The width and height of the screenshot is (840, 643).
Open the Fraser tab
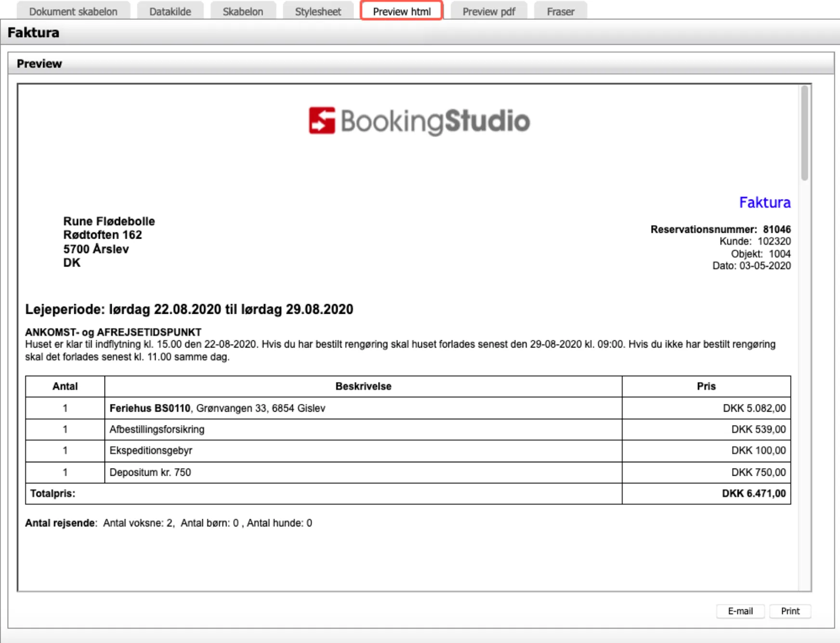[560, 12]
